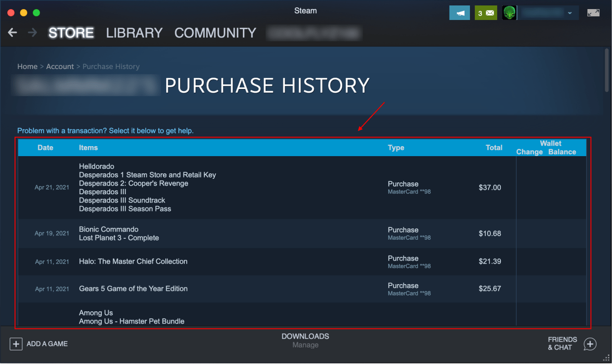Switch to the LIBRARY tab
Screen dimensions: 612x364
pyautogui.click(x=134, y=32)
